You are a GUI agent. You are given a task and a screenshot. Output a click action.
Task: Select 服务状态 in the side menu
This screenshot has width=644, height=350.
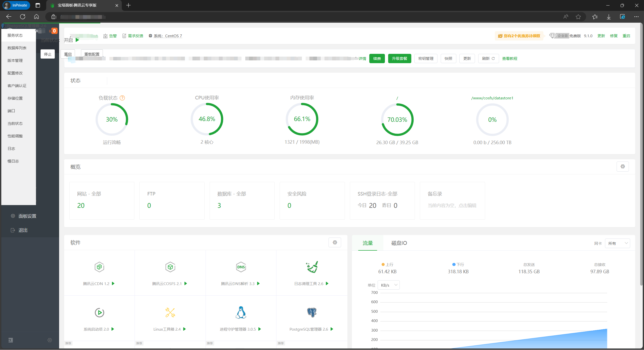click(19, 35)
